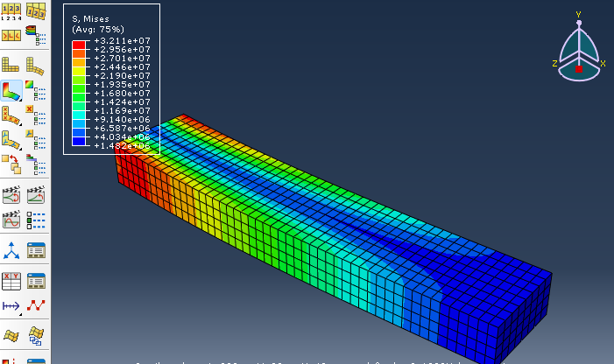Viewport: 614px width, 364px height.
Task: Open Symbol Options red X icon
Action: 36,115
